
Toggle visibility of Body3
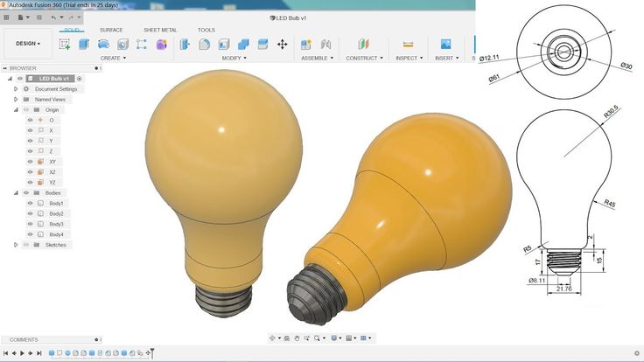(30, 224)
